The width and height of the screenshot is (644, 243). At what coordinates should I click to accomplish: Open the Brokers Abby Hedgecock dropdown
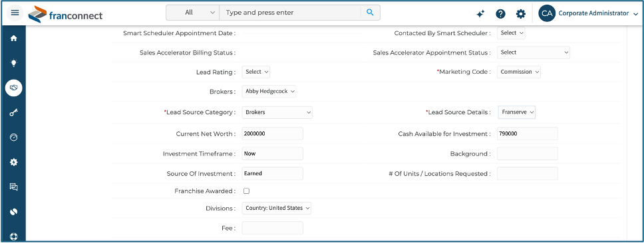269,92
